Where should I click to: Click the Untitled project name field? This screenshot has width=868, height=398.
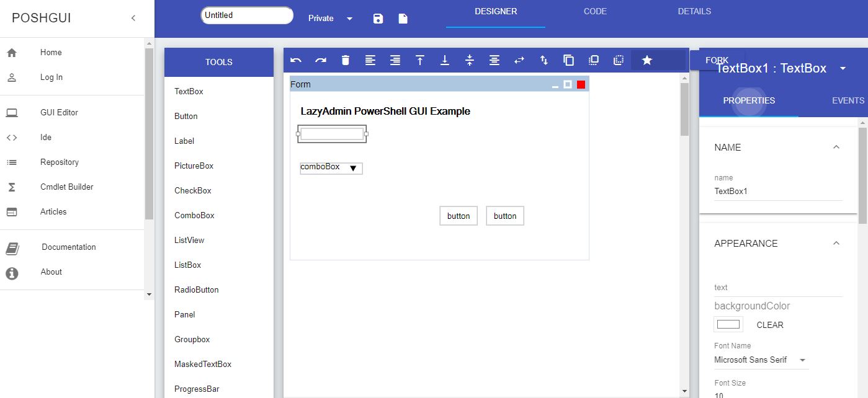click(x=246, y=15)
